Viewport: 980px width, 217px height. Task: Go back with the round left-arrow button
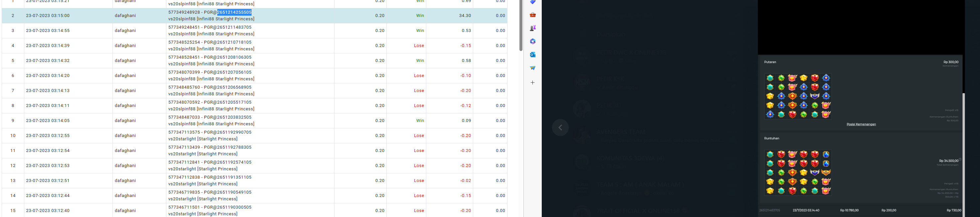(560, 127)
